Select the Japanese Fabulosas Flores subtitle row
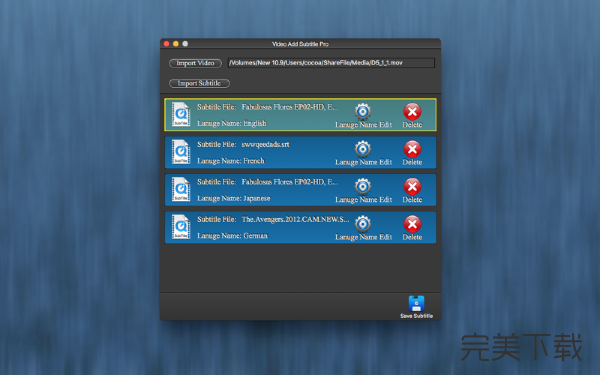The image size is (600, 375). tap(300, 190)
